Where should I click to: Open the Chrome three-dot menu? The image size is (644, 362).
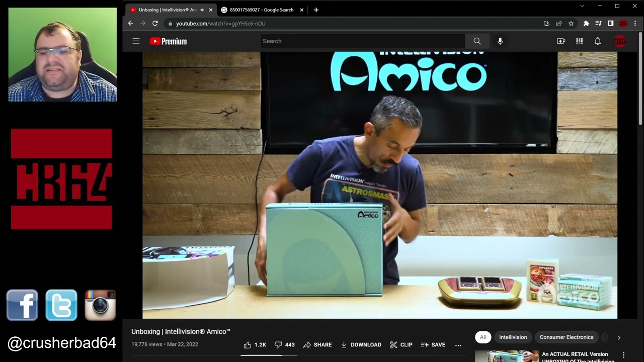click(x=635, y=23)
